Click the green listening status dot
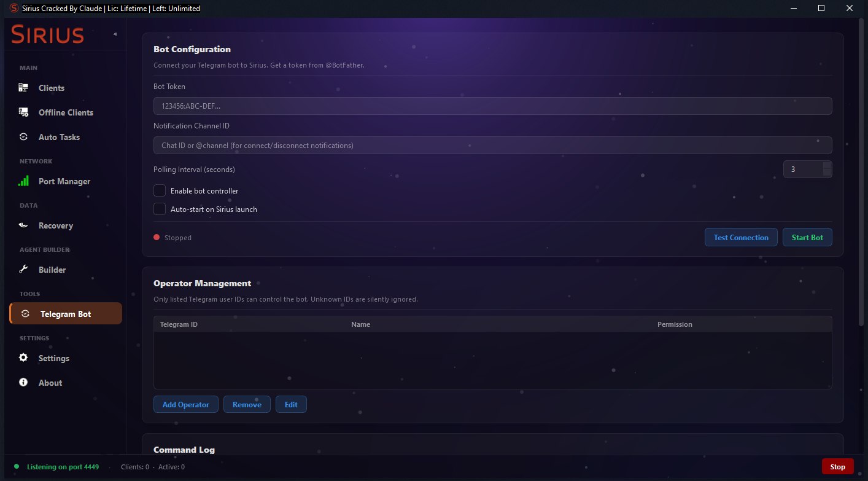 point(17,467)
